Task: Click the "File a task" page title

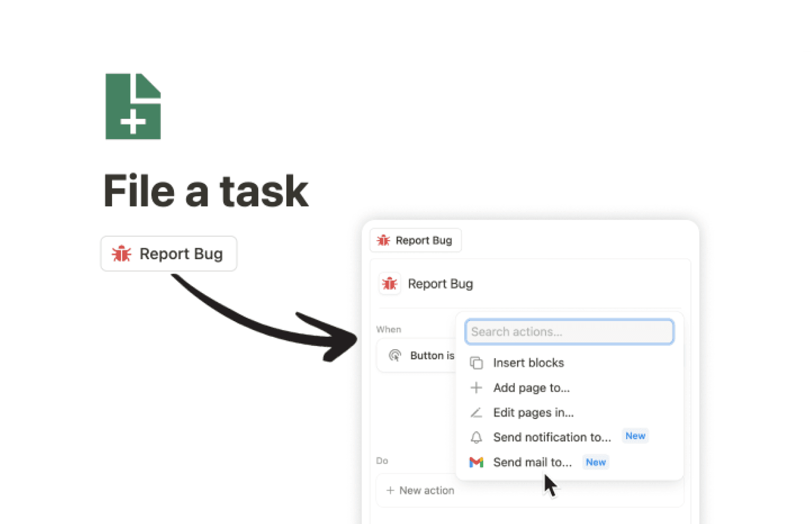Action: [x=206, y=191]
